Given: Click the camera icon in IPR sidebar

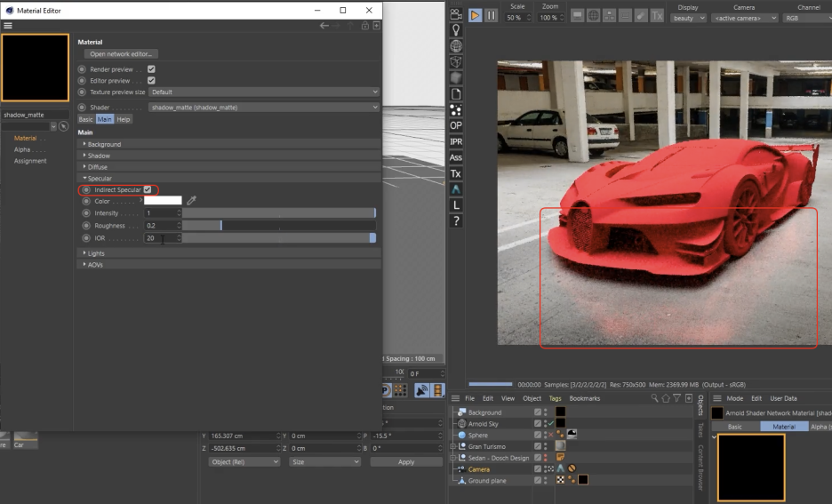Looking at the screenshot, I should tap(456, 13).
